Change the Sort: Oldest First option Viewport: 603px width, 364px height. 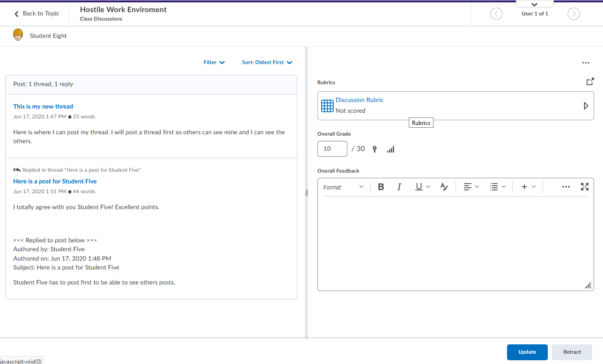click(267, 62)
